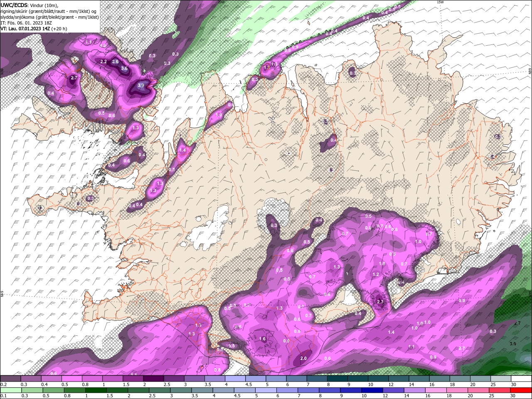Click the '1.2' snowfall value on the map
532x399 pixels.
[376, 274]
